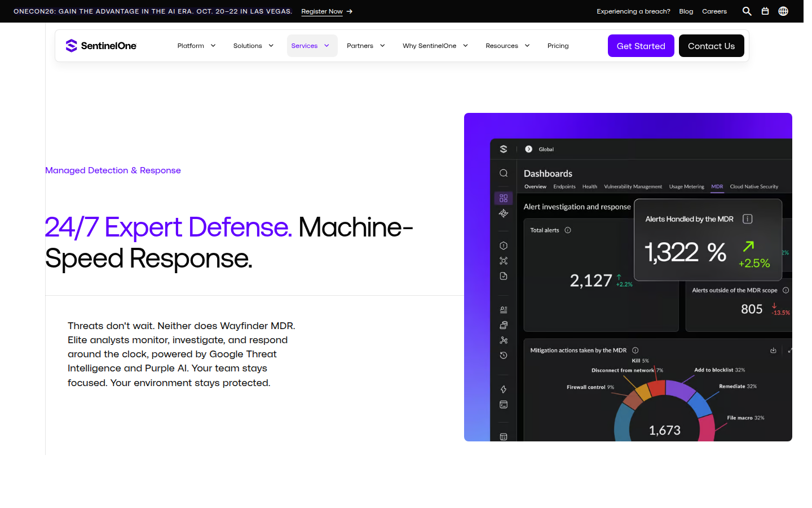Click the download icon in Mitigation actions panel
Image resolution: width=812 pixels, height=508 pixels.
click(773, 351)
